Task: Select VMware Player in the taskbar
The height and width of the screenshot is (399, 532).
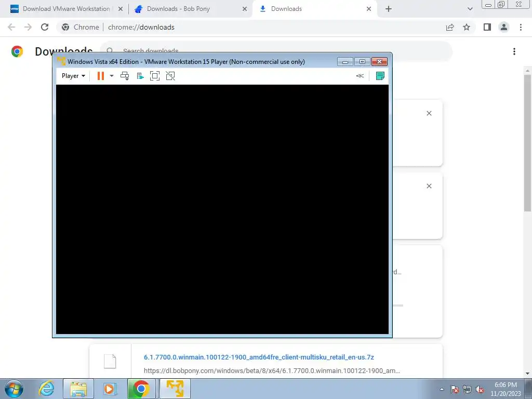Action: [x=175, y=389]
